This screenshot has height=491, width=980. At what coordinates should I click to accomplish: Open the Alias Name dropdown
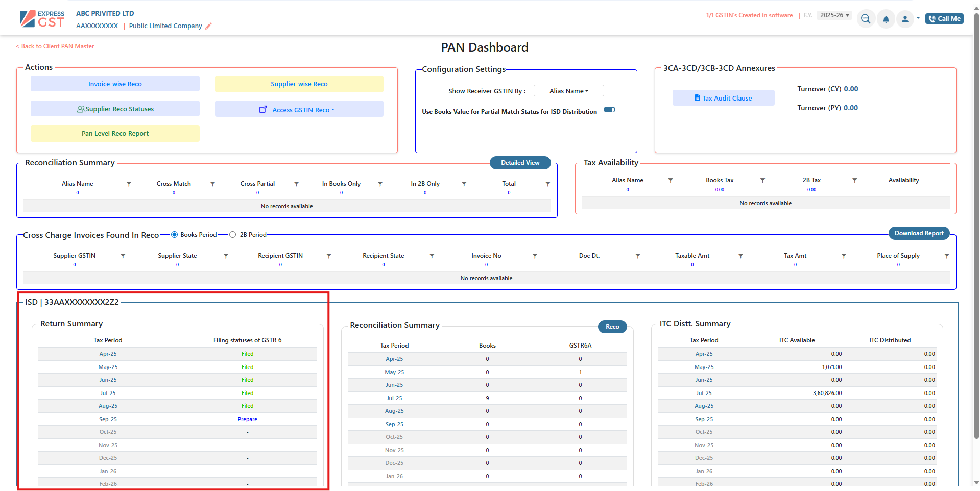point(568,91)
